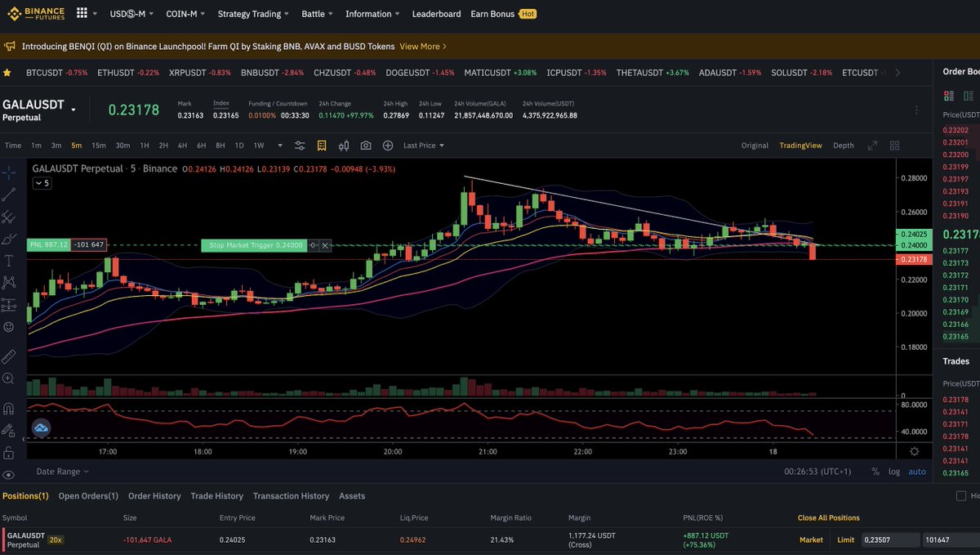Open the Date Range dropdown
980x555 pixels.
pos(63,472)
